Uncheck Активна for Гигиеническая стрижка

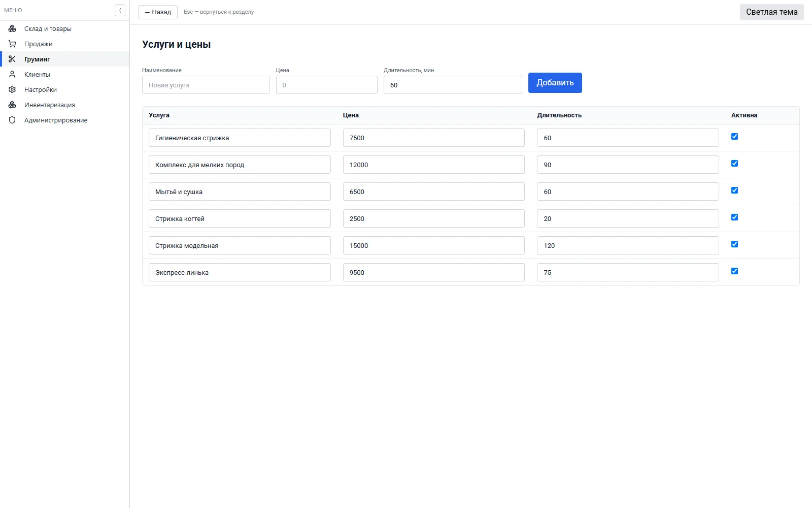pos(734,137)
